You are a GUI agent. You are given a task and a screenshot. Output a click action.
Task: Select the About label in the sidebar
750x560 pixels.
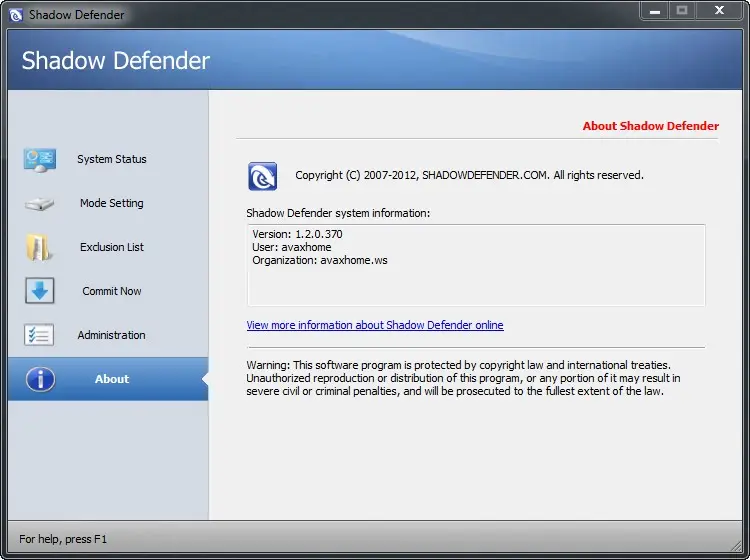(112, 379)
